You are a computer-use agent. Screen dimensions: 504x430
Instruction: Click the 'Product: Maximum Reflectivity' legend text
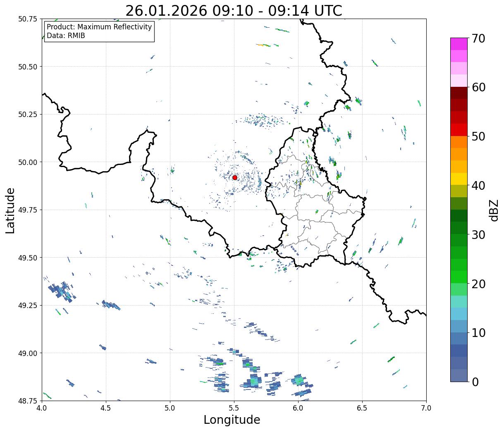coord(99,27)
